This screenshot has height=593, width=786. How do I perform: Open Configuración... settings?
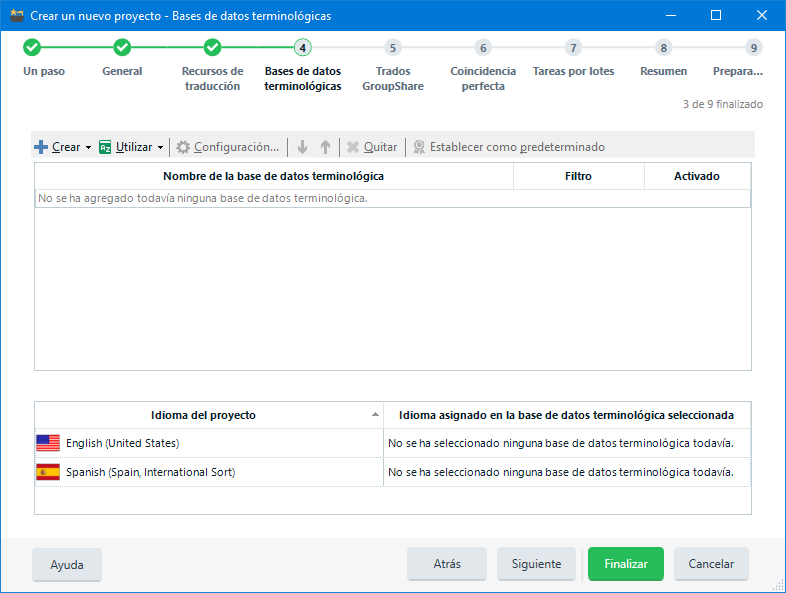[x=236, y=147]
